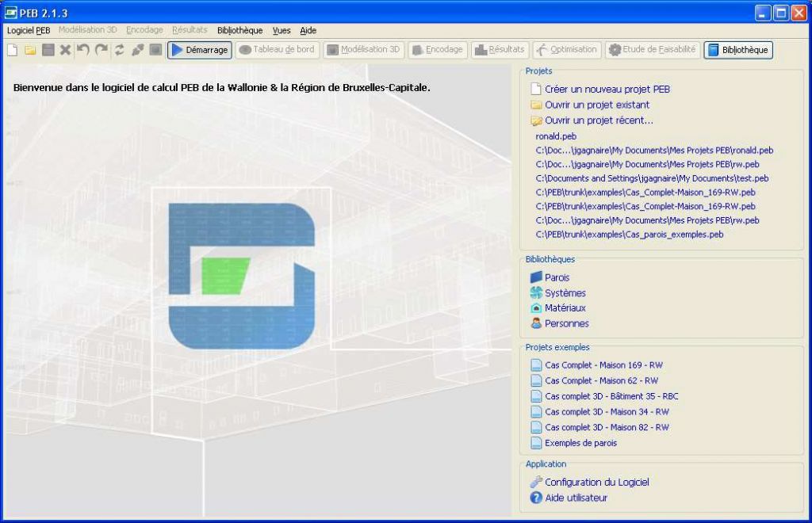Click Créer un nouveau projet PEB
The image size is (812, 523).
tap(607, 89)
